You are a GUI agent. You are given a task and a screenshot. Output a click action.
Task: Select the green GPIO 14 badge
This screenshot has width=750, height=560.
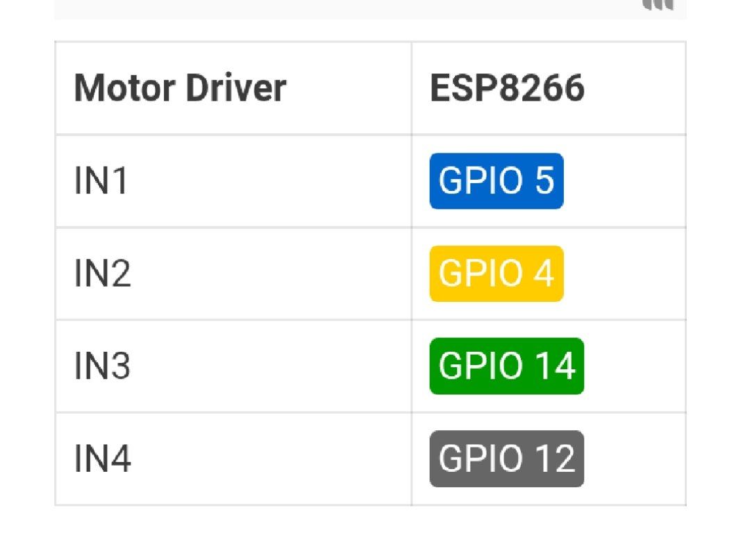click(x=506, y=366)
